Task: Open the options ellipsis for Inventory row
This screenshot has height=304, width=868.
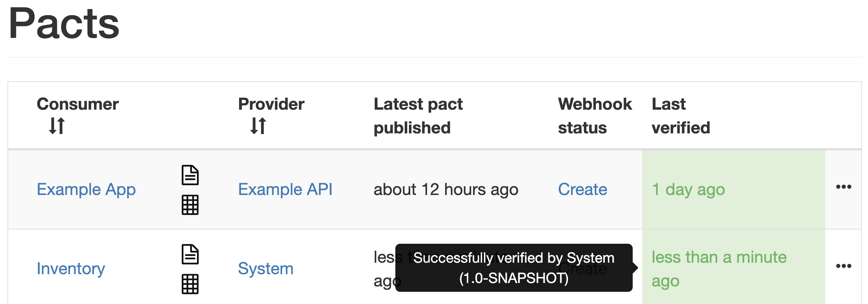Action: [843, 266]
